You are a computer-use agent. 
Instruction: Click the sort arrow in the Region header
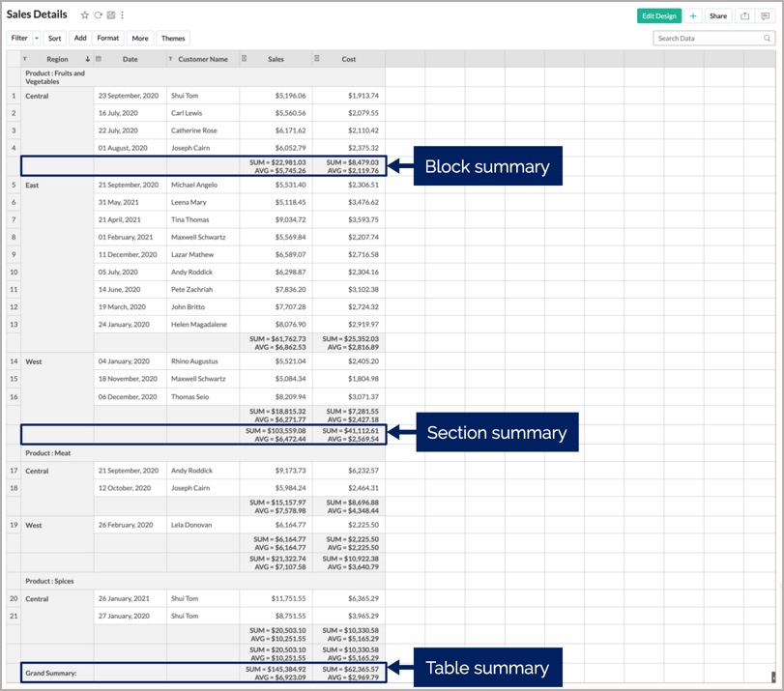tap(88, 59)
